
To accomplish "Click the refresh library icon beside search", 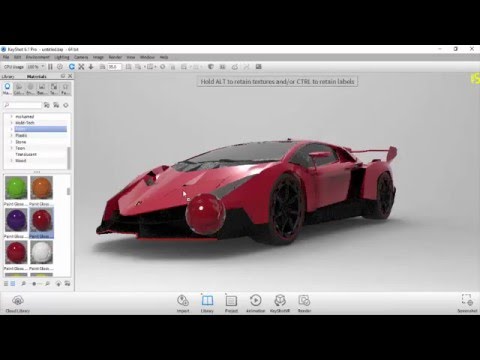I will click(66, 105).
